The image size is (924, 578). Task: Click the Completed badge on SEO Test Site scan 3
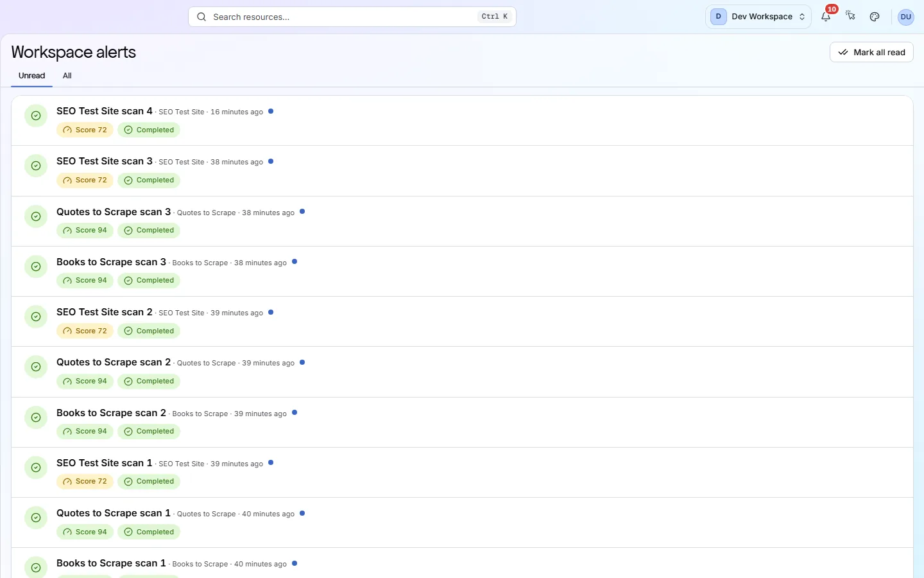click(x=149, y=180)
